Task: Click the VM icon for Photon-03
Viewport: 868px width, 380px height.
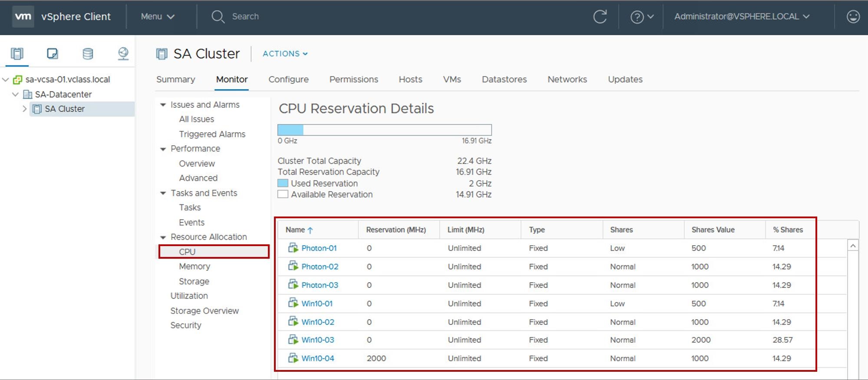Action: [x=293, y=285]
